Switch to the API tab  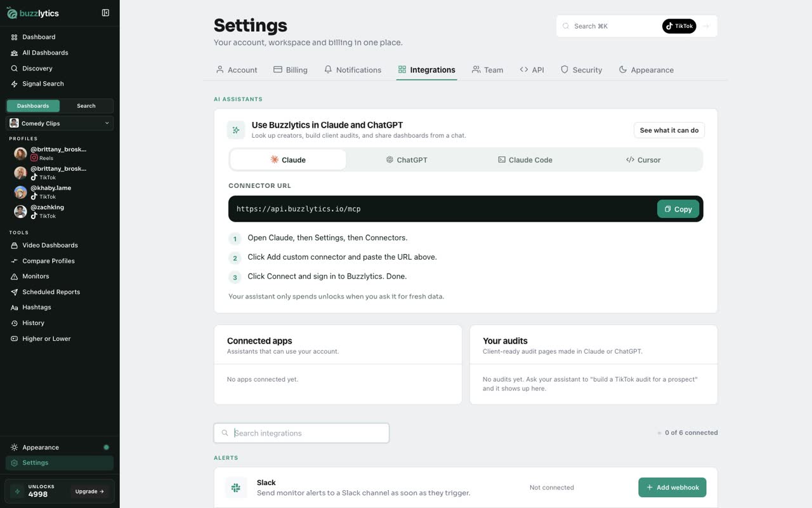click(532, 70)
